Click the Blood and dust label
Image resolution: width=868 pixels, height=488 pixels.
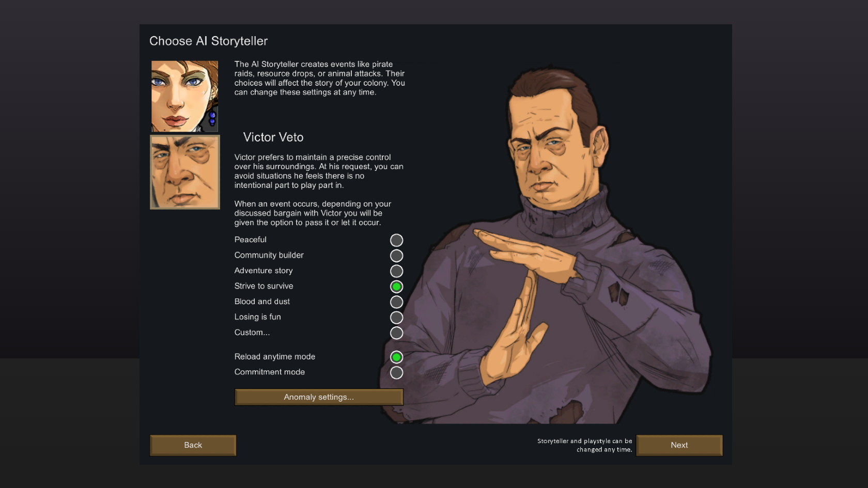[x=262, y=302]
